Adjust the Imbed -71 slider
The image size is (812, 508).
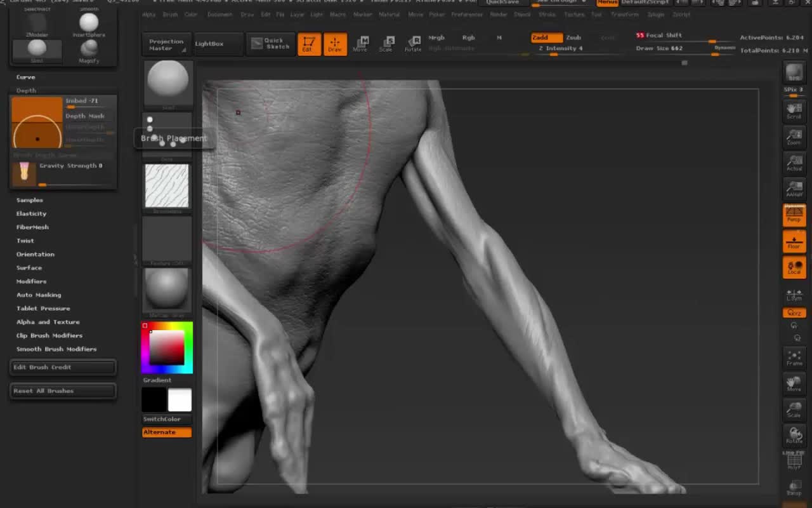90,102
